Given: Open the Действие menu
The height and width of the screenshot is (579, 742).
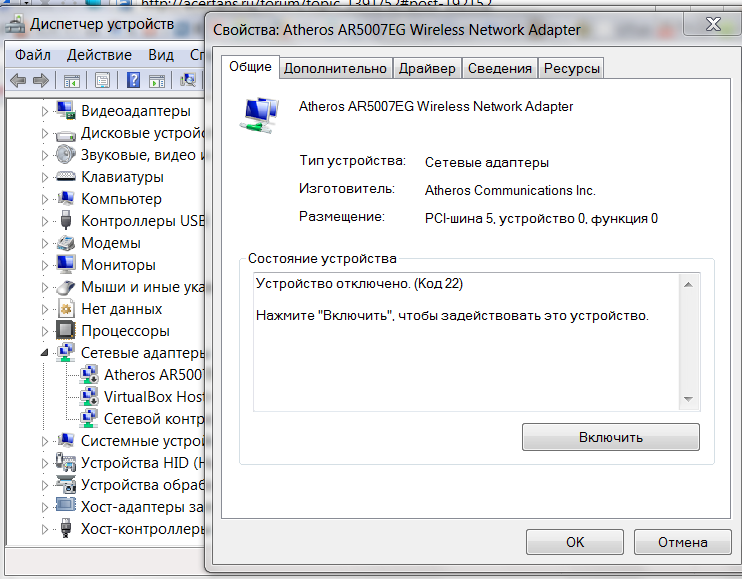Looking at the screenshot, I should click(x=99, y=55).
